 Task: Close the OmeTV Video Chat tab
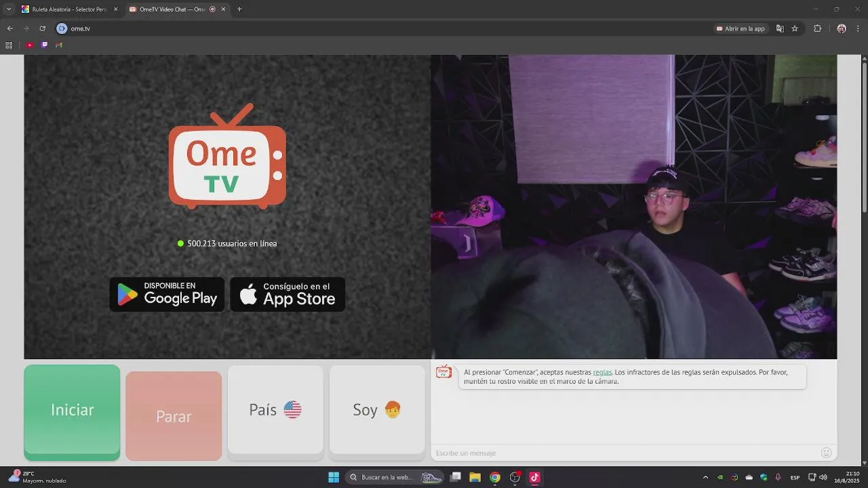pyautogui.click(x=223, y=9)
